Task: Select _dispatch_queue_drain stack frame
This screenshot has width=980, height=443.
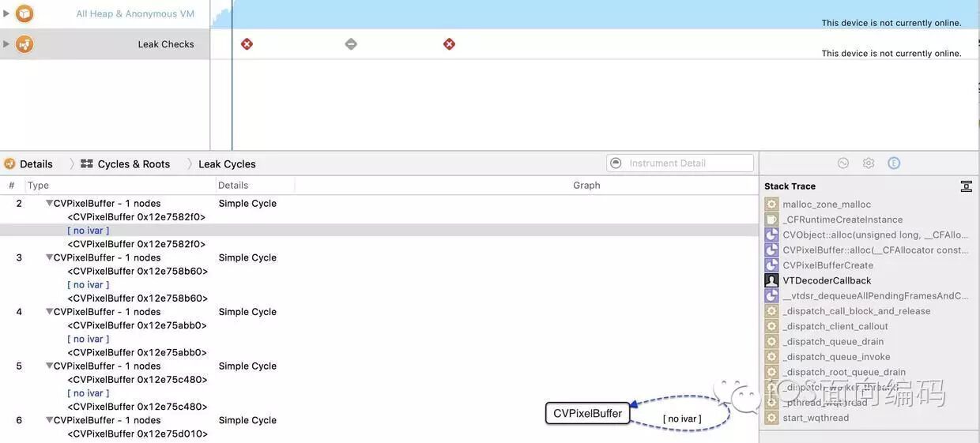Action: coord(833,342)
